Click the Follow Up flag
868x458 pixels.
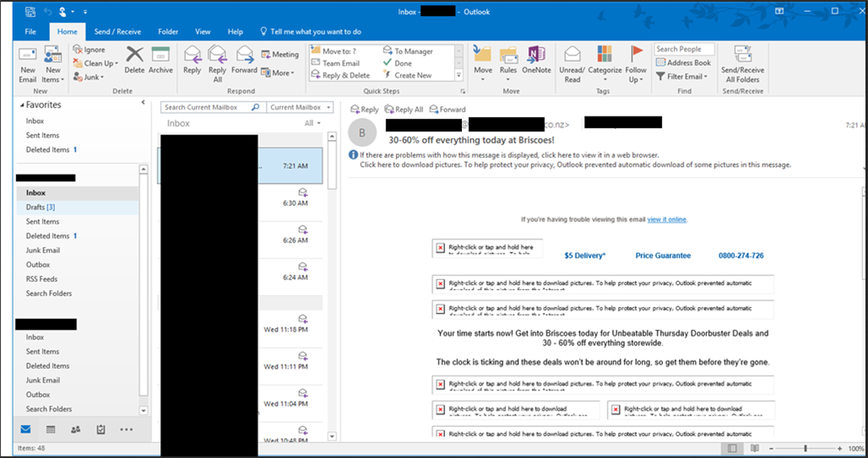pos(636,53)
